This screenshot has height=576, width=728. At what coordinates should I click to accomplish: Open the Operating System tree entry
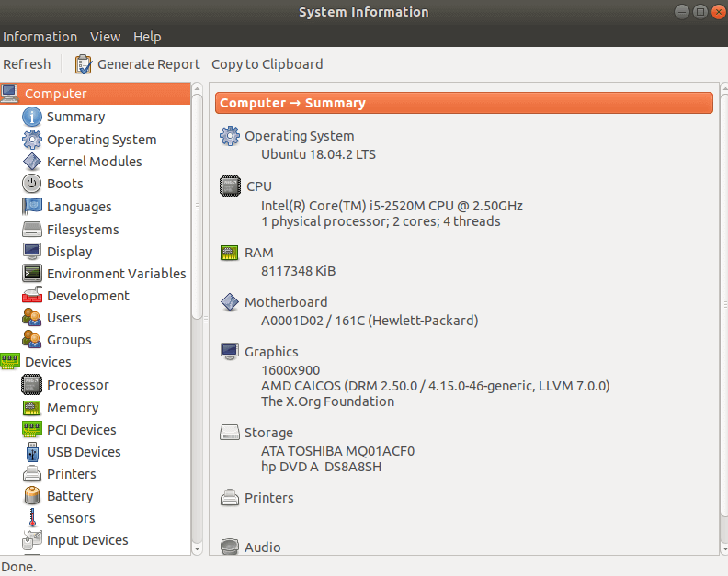coord(101,140)
